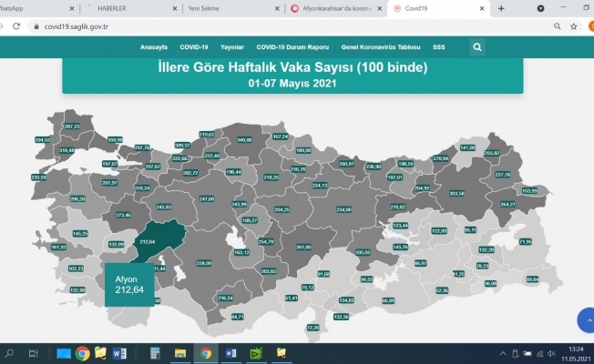Open the SSS link in navbar
This screenshot has width=594, height=364.
click(440, 46)
